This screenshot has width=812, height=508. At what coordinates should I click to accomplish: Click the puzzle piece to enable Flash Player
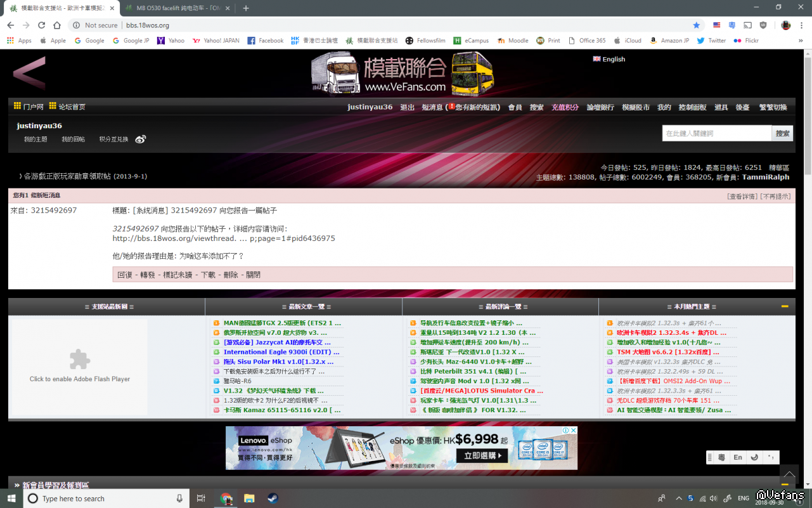click(x=80, y=359)
